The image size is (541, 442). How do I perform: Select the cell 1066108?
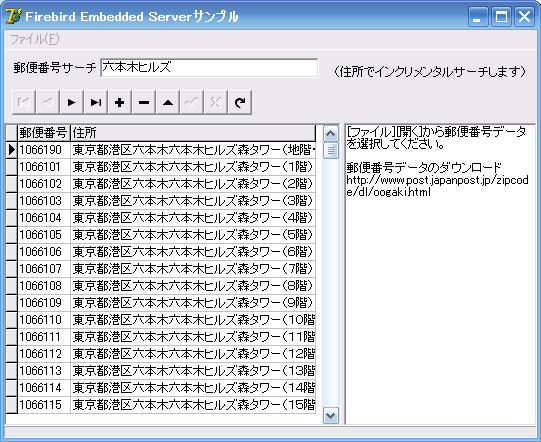[x=44, y=286]
